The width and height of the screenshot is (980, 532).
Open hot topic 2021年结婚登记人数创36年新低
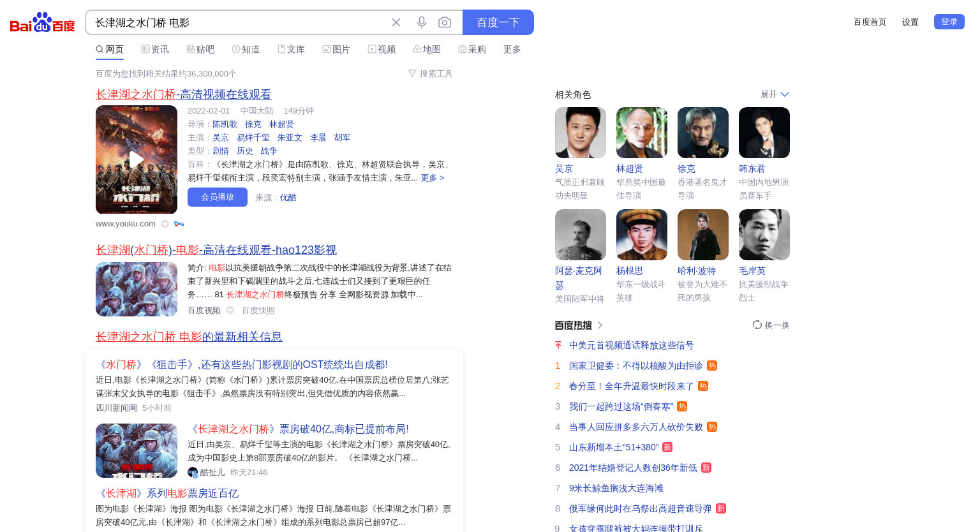[x=633, y=468]
